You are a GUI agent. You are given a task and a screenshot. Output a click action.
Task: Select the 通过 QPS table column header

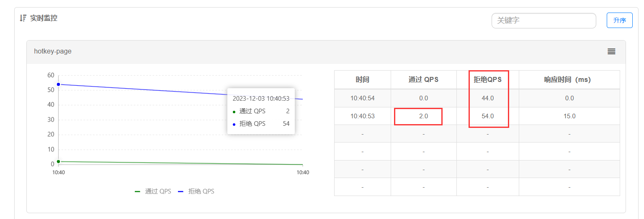423,79
